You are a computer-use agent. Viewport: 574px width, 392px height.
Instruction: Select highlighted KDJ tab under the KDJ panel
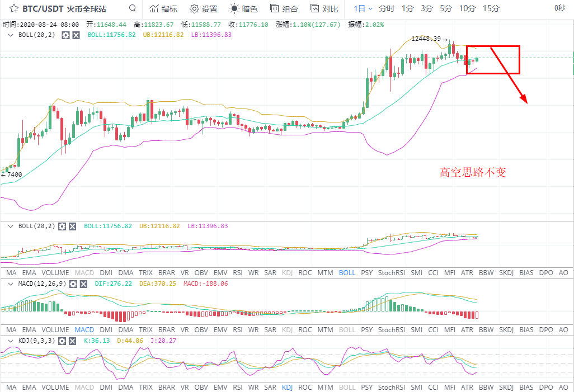(x=288, y=387)
